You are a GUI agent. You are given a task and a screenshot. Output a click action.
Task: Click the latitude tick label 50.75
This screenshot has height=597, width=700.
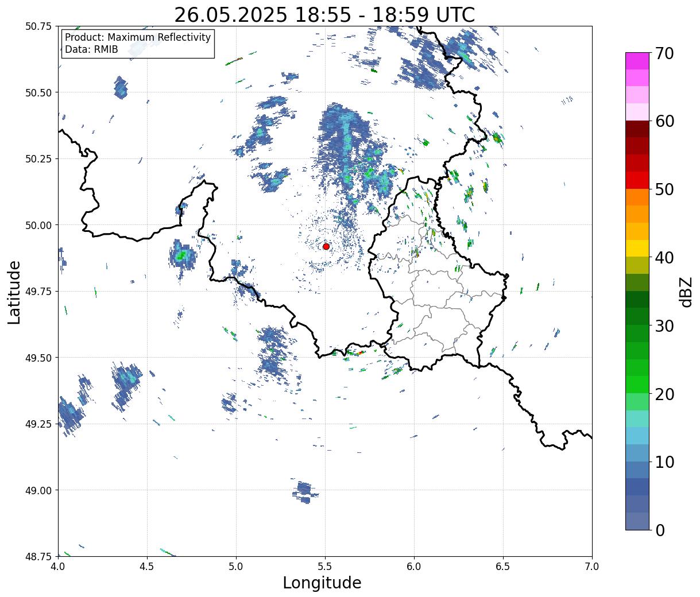point(38,26)
